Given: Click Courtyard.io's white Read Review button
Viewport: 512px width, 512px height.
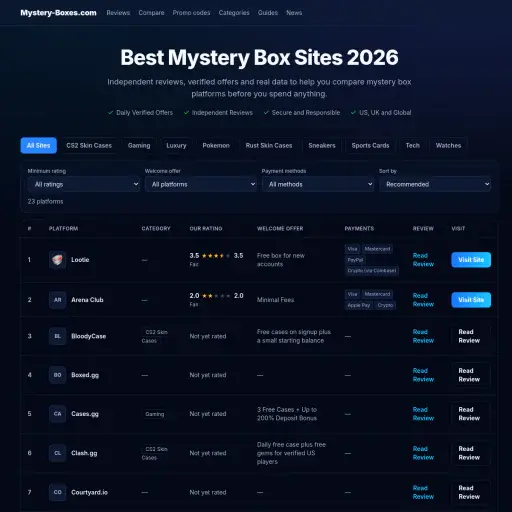Looking at the screenshot, I should click(470, 492).
